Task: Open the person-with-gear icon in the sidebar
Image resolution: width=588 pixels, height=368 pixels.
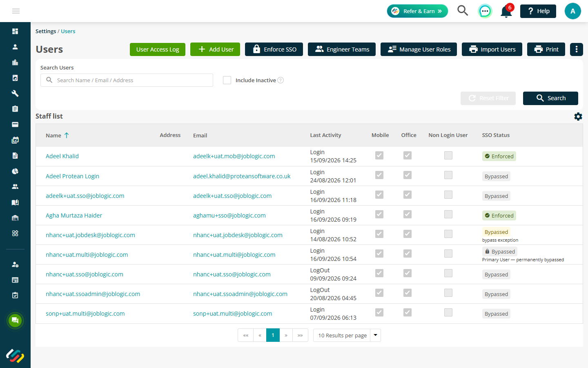Action: tap(15, 265)
